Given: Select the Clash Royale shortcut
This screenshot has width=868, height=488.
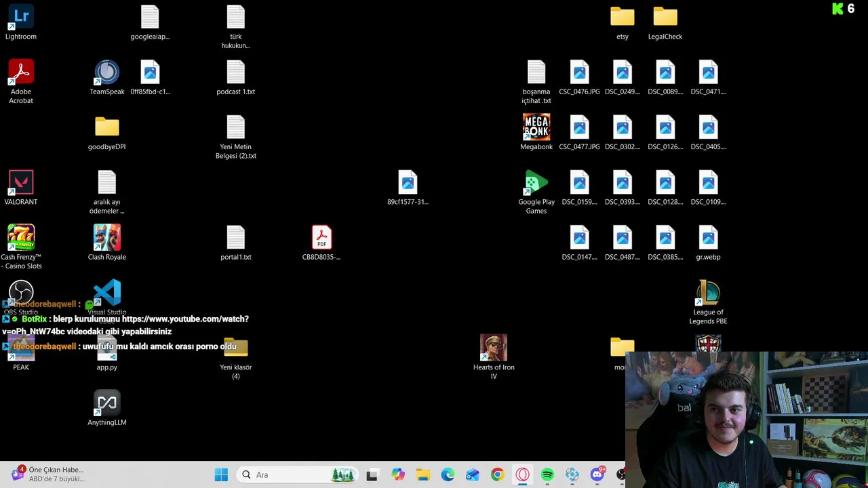Looking at the screenshot, I should click(107, 243).
